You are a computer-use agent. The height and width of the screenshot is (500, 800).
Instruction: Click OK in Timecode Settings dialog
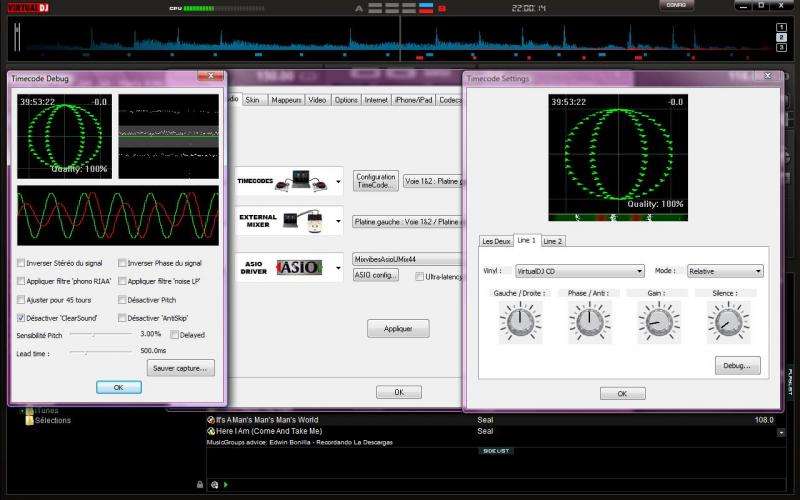622,393
